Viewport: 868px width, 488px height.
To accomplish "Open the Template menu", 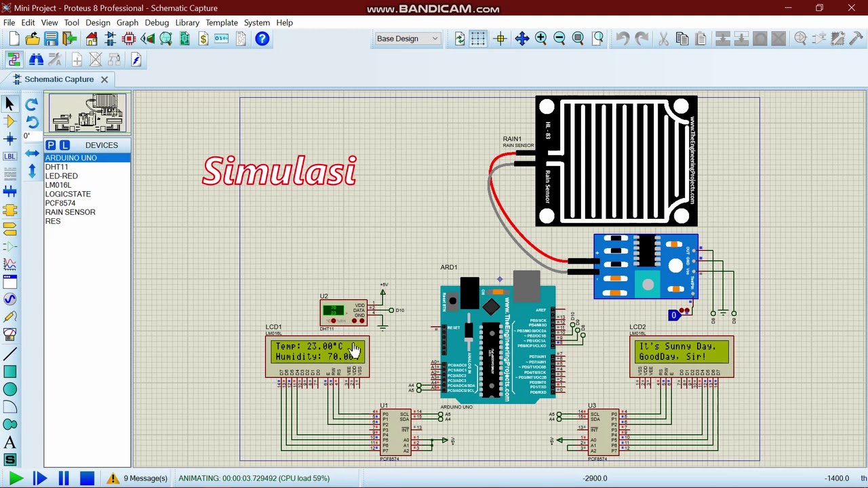I will [222, 22].
